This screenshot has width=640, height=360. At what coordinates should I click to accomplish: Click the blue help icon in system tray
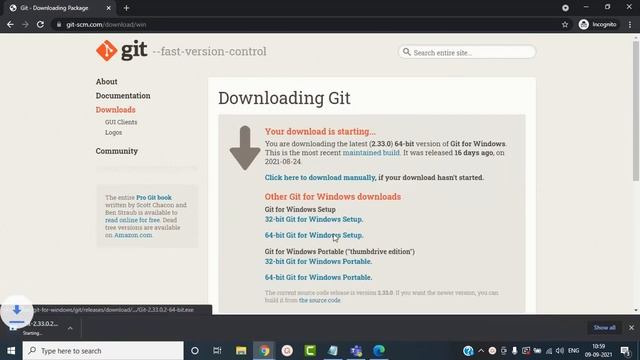tap(468, 351)
